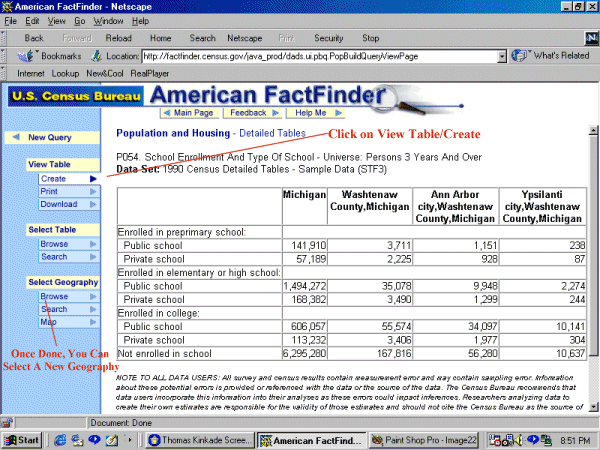Click the URL location field
Viewport: 600px width, 450px height.
point(318,56)
